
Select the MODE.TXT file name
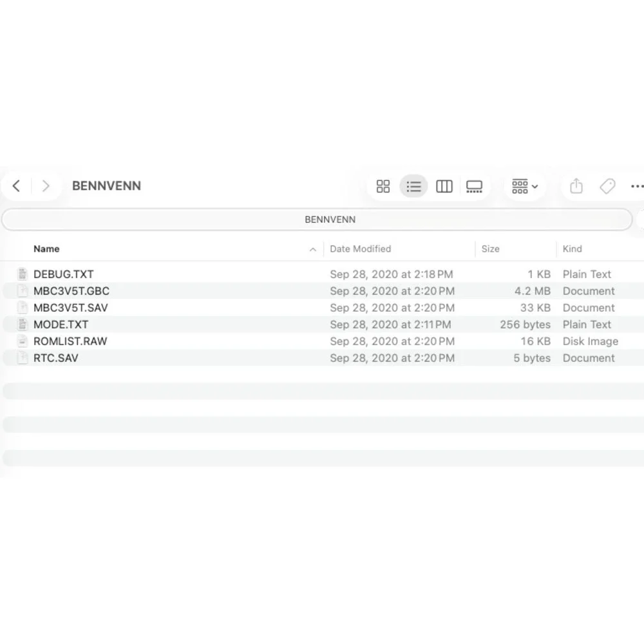[61, 325]
